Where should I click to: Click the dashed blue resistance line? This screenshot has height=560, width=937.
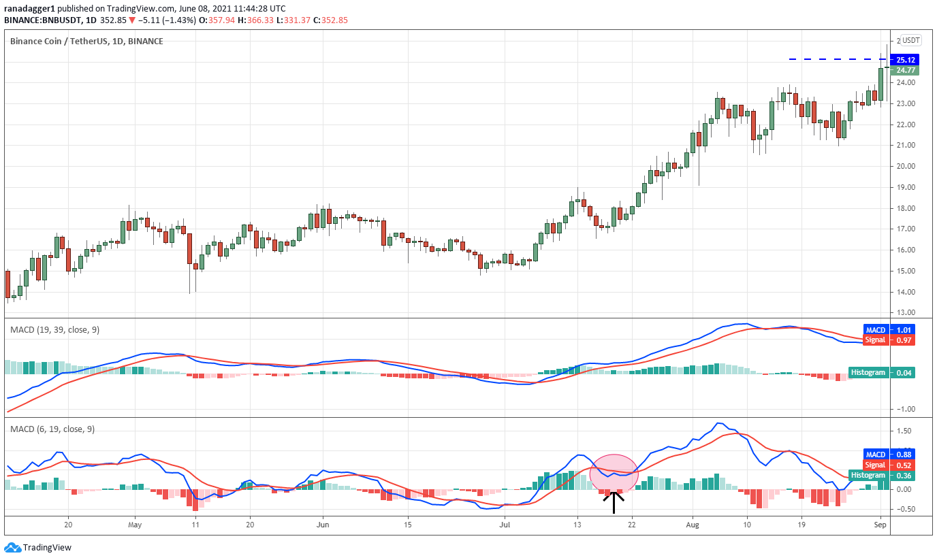pos(831,59)
